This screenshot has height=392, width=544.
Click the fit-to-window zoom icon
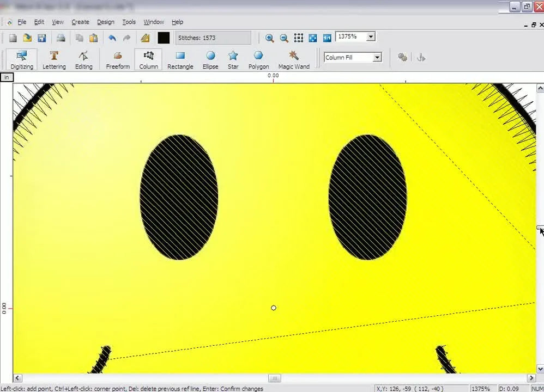(312, 38)
